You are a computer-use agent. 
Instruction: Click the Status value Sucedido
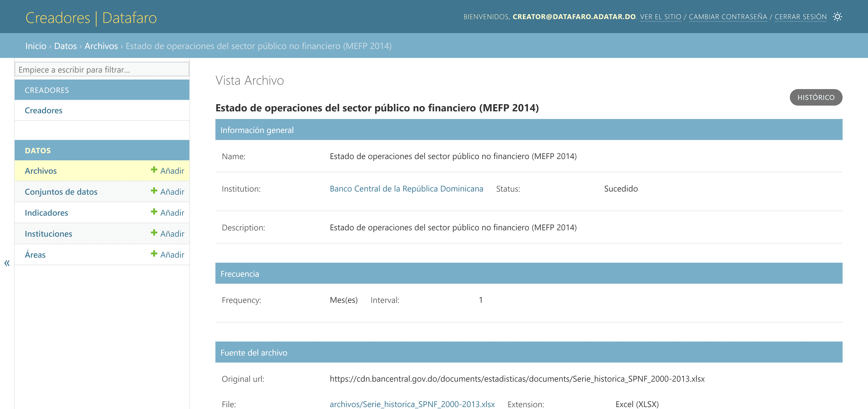(x=621, y=188)
